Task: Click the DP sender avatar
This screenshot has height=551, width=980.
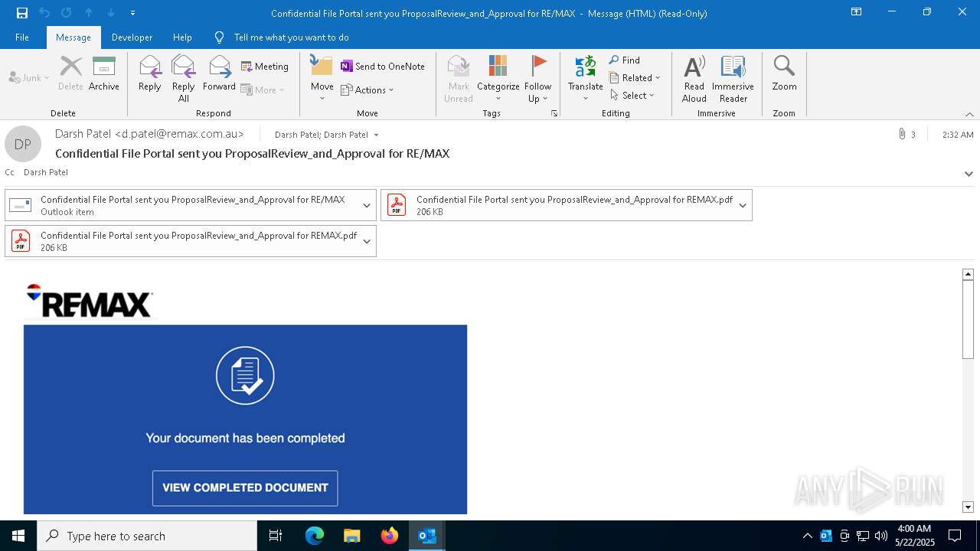Action: pyautogui.click(x=23, y=144)
